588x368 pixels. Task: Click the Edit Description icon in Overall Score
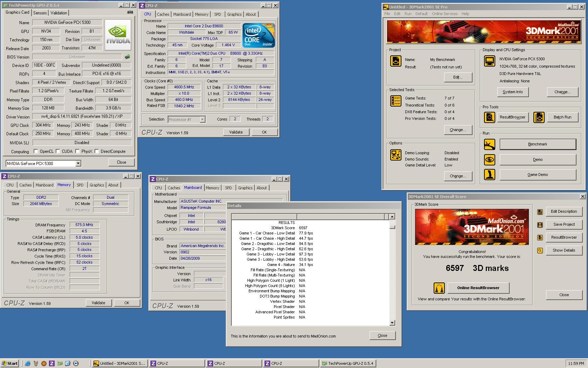click(x=540, y=212)
